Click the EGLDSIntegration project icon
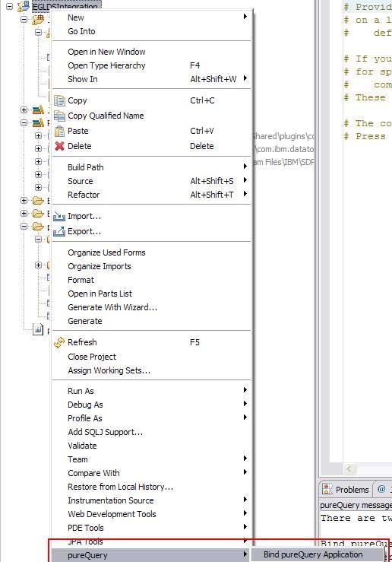This screenshot has height=562, width=392. [24, 6]
